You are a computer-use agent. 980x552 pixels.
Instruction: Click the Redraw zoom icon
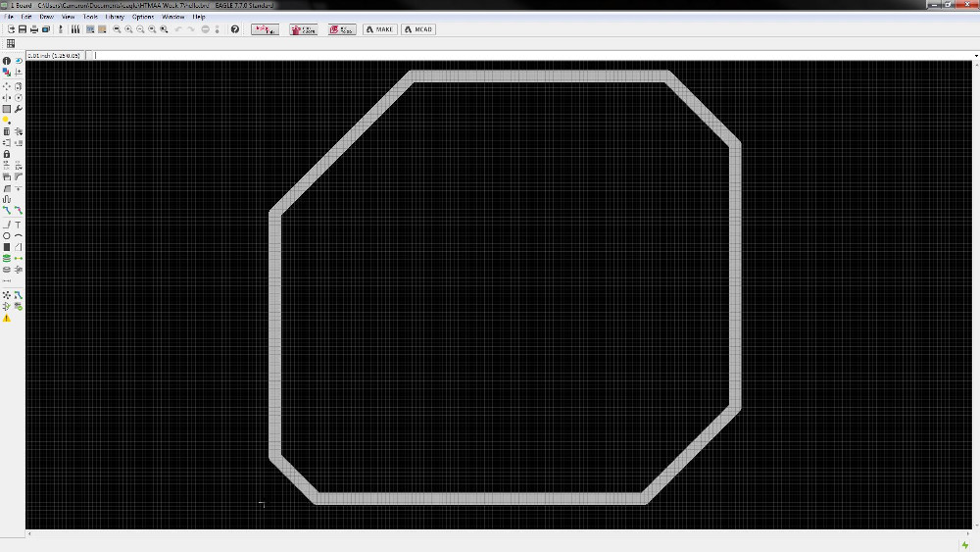click(x=152, y=29)
